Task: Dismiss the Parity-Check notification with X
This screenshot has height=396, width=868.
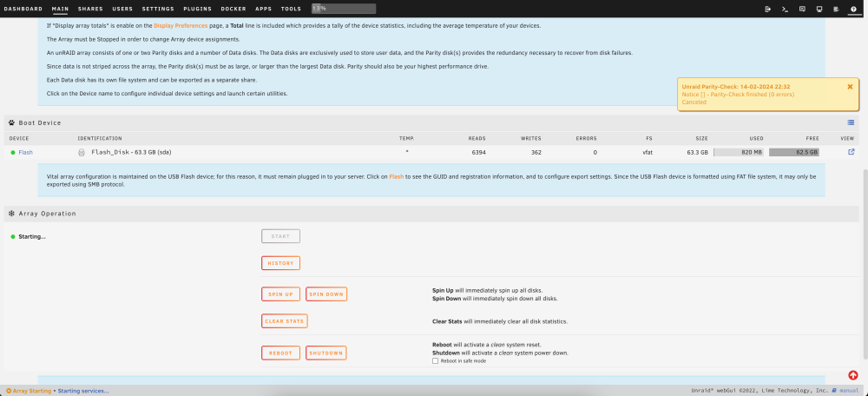Action: coord(850,86)
